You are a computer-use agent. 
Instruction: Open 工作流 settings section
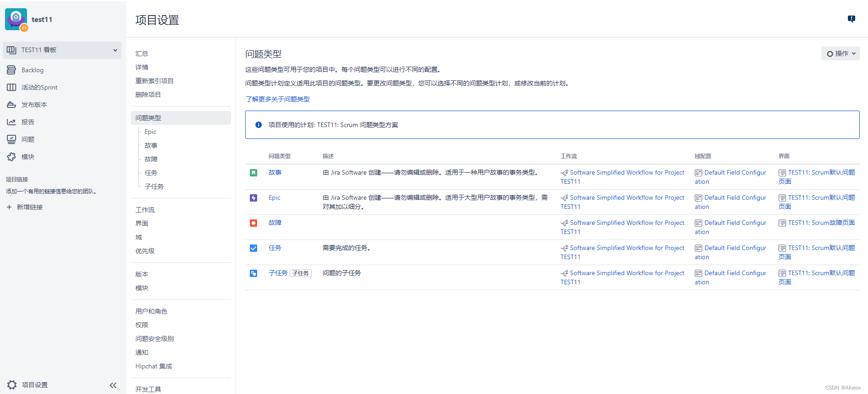(x=145, y=210)
